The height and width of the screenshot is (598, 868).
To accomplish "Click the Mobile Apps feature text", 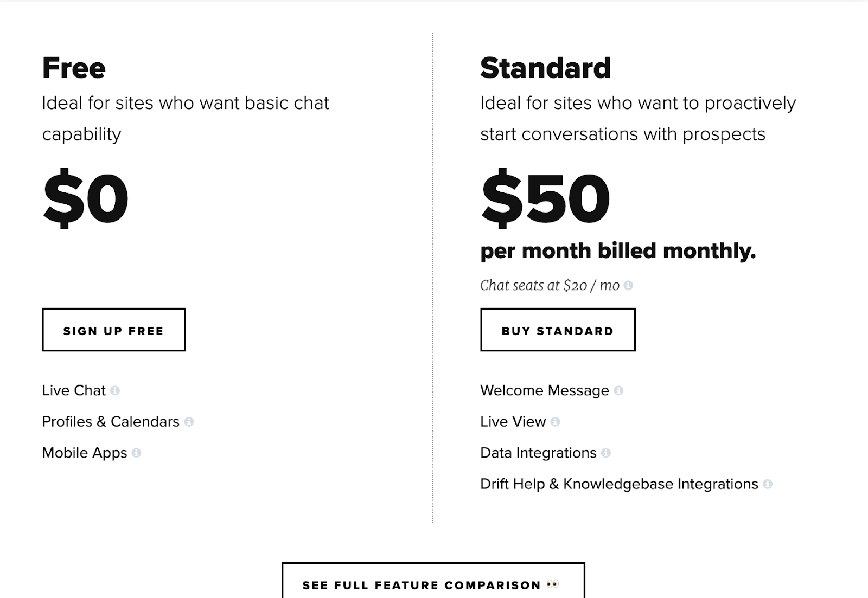I will [85, 453].
